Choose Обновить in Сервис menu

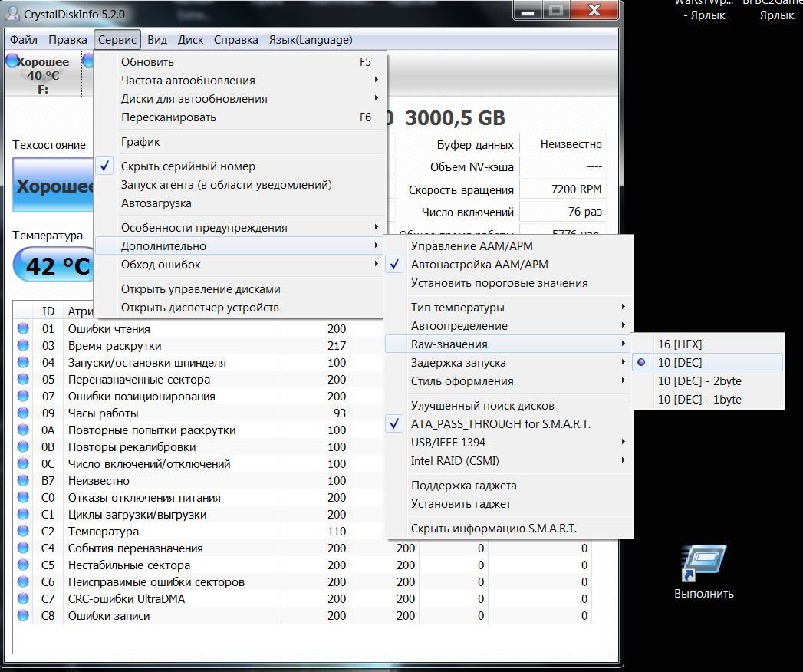coord(239,62)
